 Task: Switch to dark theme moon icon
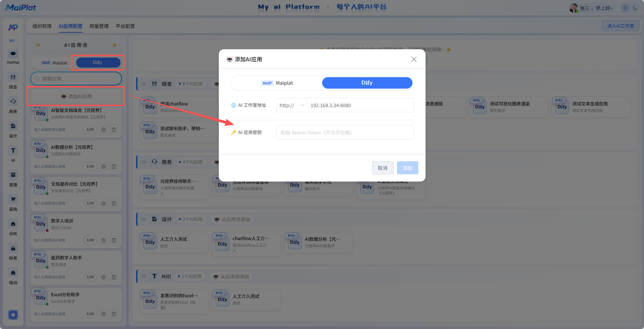(x=635, y=8)
